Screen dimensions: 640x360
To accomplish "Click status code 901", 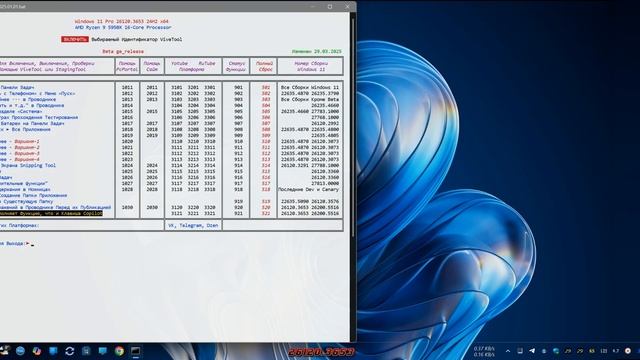I will click(x=238, y=87).
